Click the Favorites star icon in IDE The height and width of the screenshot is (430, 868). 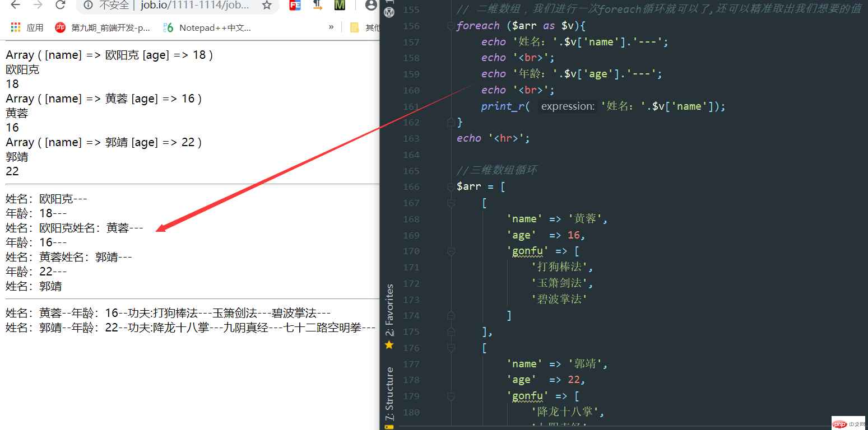click(389, 345)
